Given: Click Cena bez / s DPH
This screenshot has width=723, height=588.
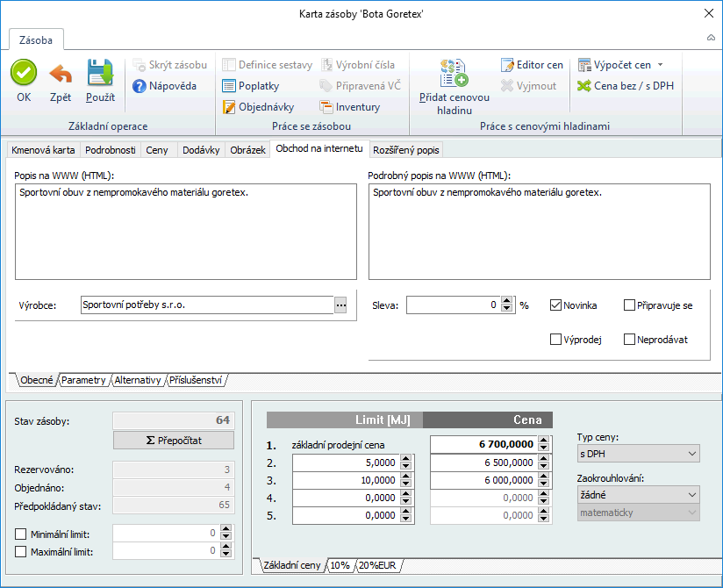Looking at the screenshot, I should (x=626, y=86).
